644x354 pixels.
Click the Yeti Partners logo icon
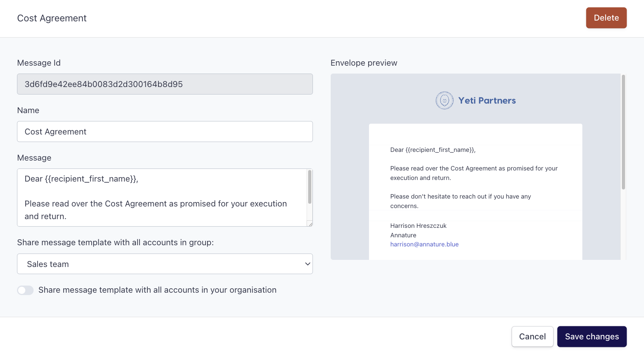pyautogui.click(x=444, y=100)
